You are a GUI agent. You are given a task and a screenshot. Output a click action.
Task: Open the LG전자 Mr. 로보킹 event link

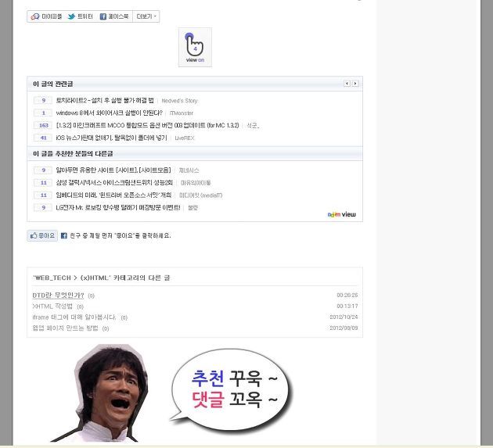point(118,208)
